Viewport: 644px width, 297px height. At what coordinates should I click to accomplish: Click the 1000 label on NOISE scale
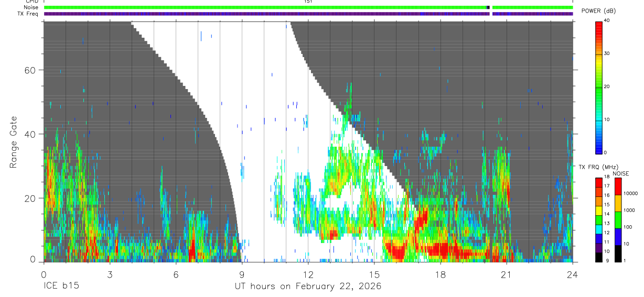(x=629, y=210)
